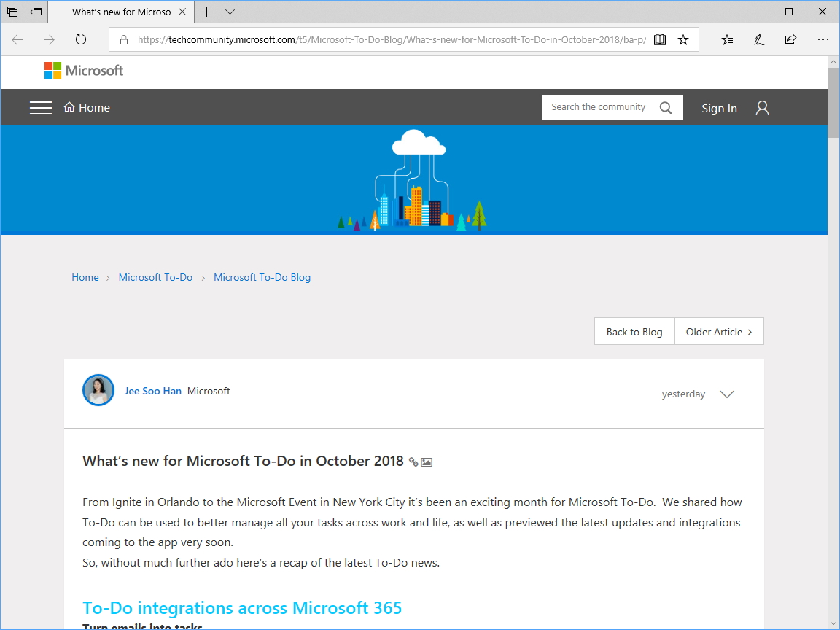
Task: Open the Share icon in the browser toolbar
Action: (x=790, y=39)
